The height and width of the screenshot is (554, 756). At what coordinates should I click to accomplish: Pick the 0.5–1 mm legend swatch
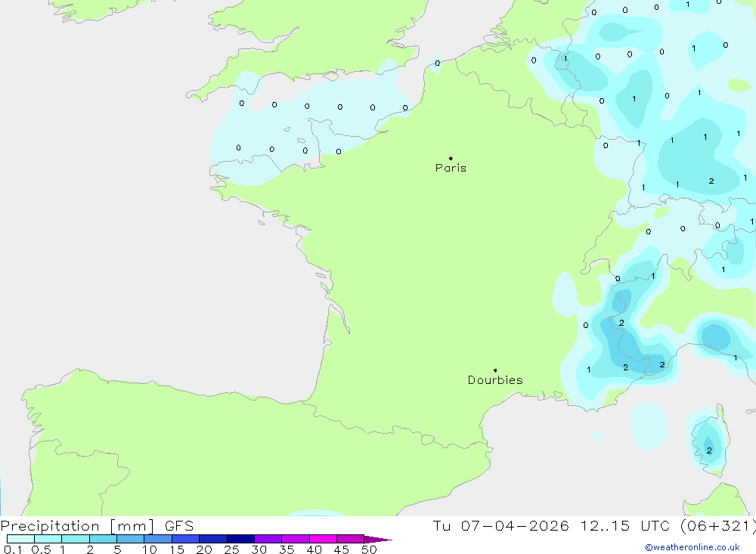tap(48, 539)
